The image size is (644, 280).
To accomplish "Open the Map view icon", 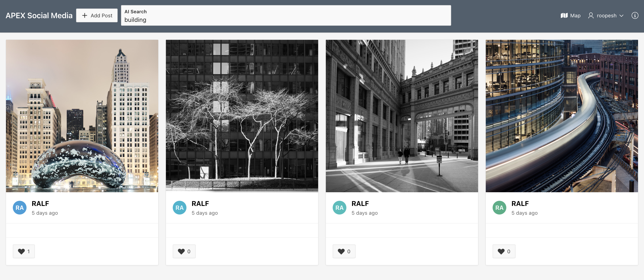I will 564,15.
